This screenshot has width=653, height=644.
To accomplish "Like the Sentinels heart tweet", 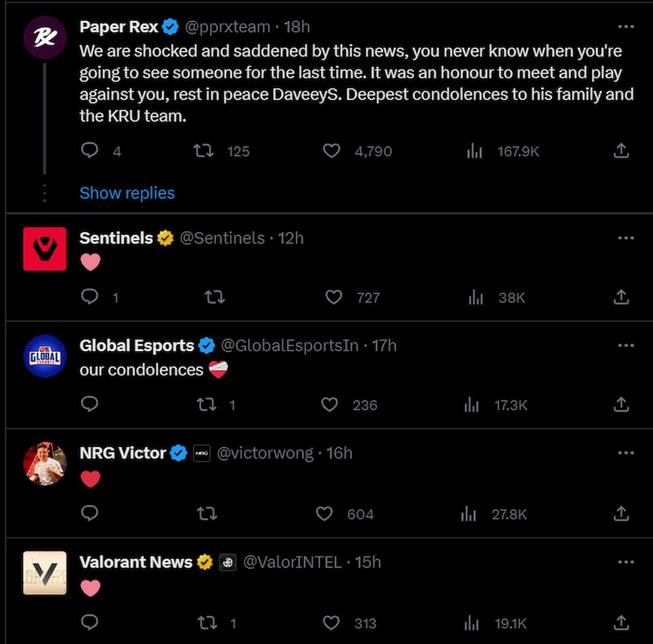I will pos(334,297).
